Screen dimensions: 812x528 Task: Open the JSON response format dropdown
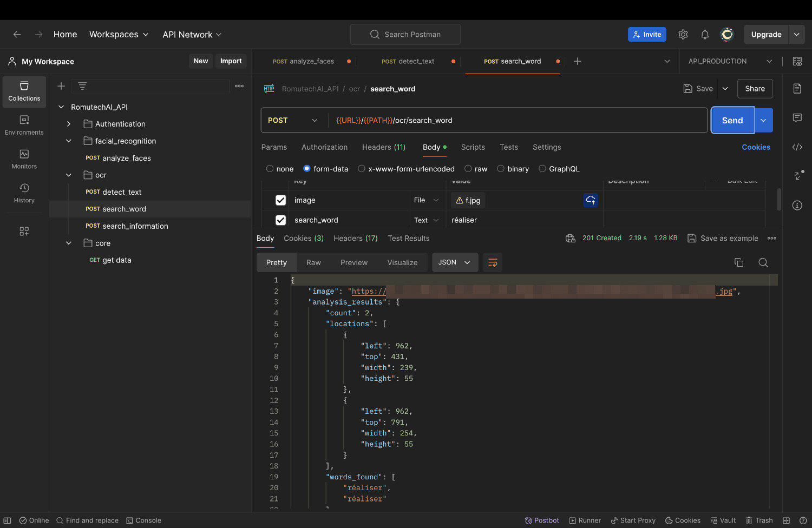pos(455,262)
